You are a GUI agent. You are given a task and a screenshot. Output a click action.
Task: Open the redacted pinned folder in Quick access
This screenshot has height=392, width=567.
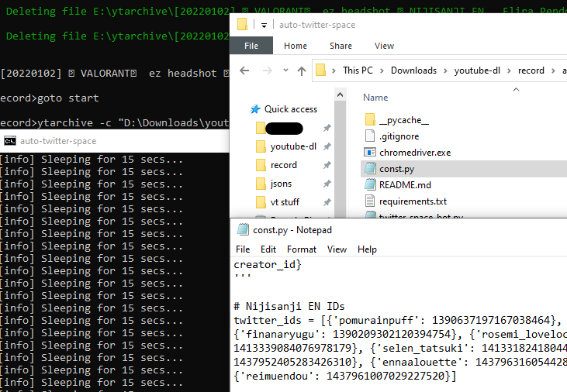(x=284, y=129)
